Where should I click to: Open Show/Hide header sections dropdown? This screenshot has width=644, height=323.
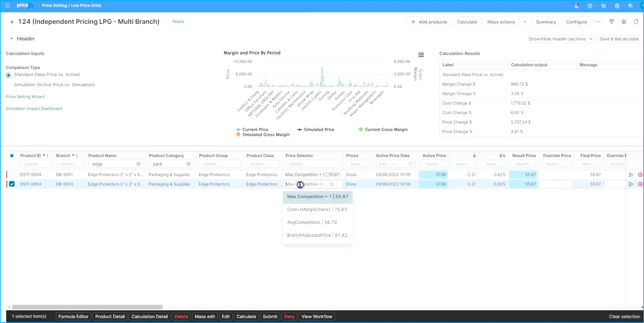[560, 39]
